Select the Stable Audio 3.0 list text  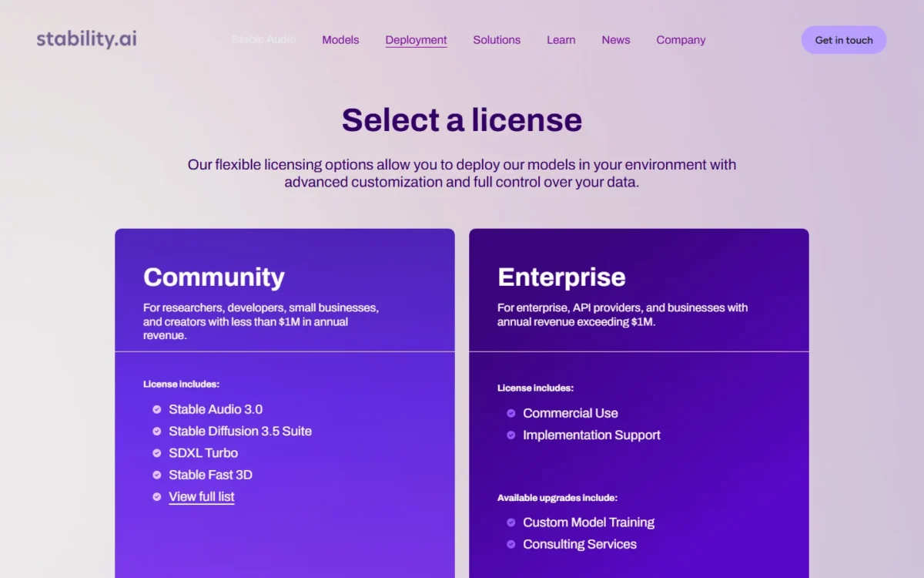pyautogui.click(x=216, y=409)
